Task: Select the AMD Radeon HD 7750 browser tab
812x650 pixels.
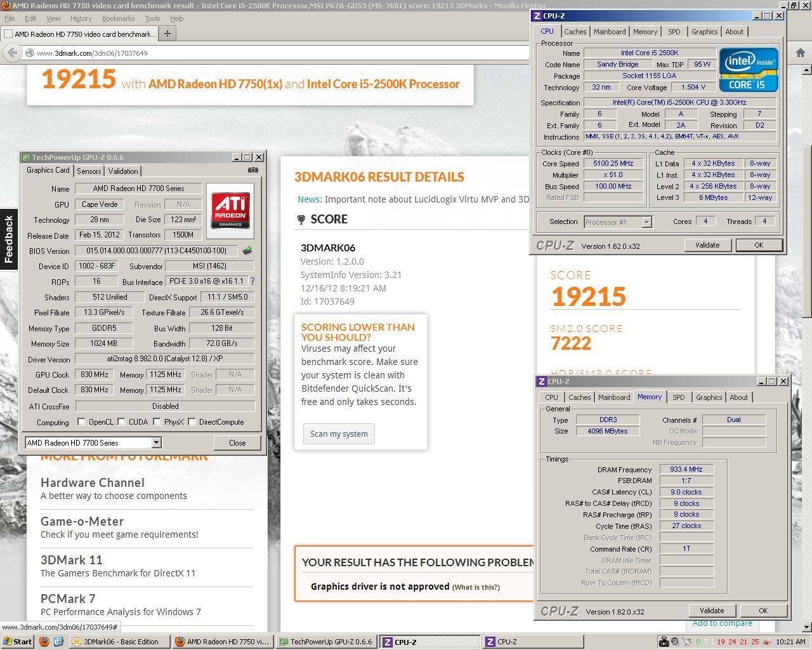Action: click(79, 34)
